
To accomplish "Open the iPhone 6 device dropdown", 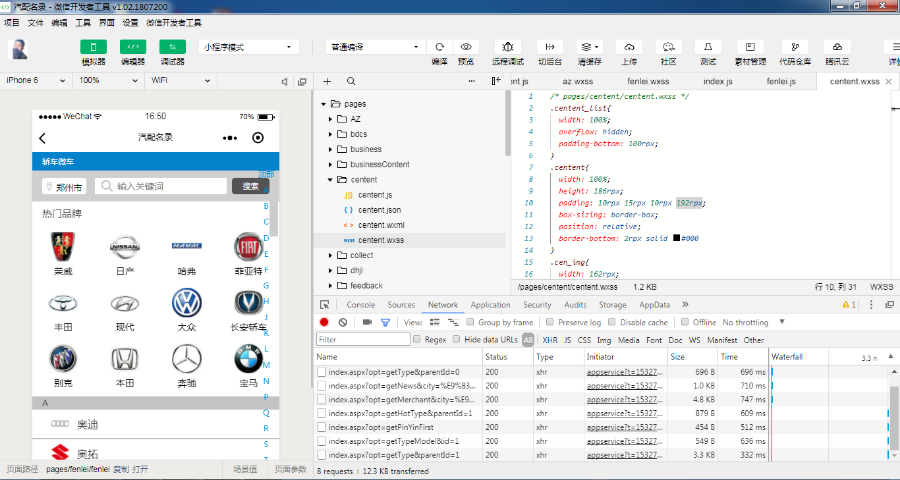I will click(36, 80).
